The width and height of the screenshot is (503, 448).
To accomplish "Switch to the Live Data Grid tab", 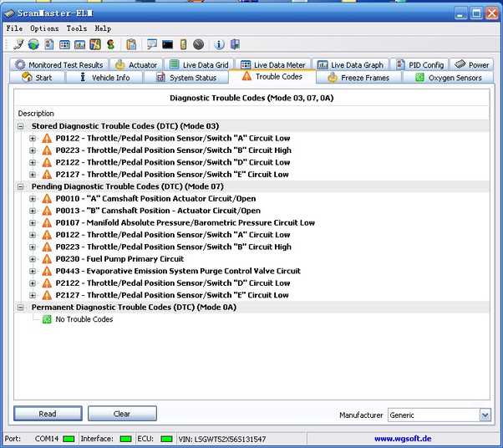I will (199, 65).
